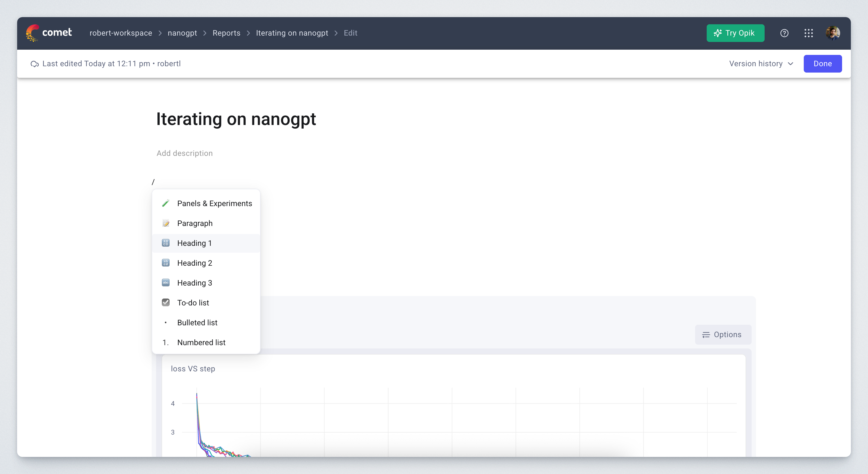This screenshot has height=474, width=868.
Task: Open the apps grid icon
Action: point(808,33)
